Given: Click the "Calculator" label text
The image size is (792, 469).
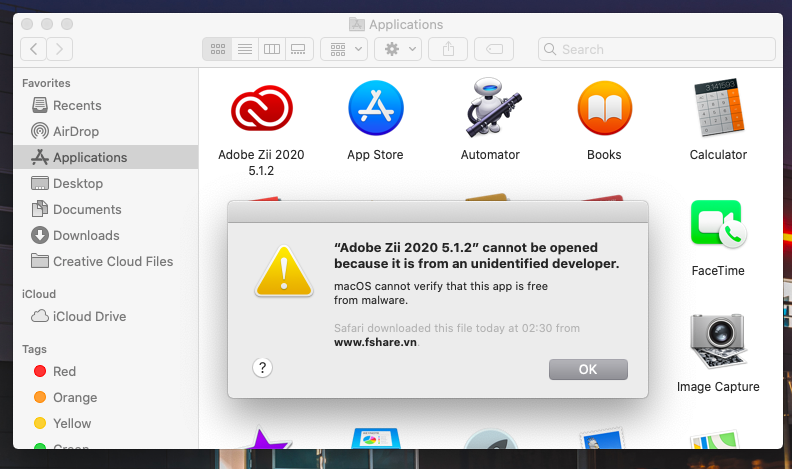Looking at the screenshot, I should [x=718, y=154].
